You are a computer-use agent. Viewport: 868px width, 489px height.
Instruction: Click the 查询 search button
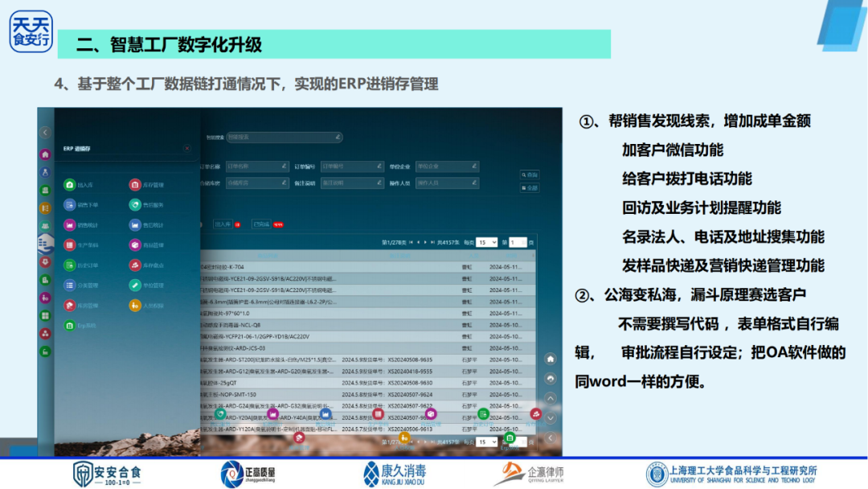(529, 175)
